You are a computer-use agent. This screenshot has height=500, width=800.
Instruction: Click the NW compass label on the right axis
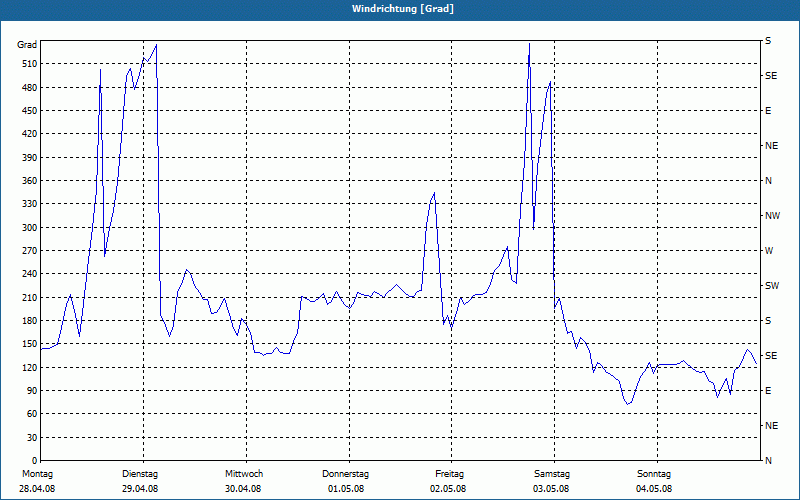coord(772,216)
